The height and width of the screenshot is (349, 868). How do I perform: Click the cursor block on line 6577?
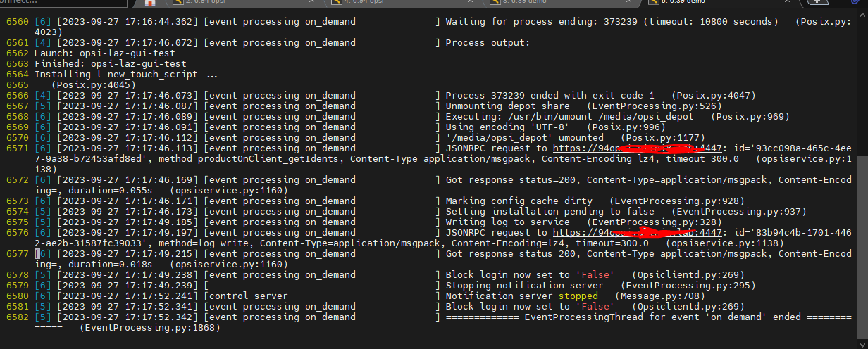[37, 254]
